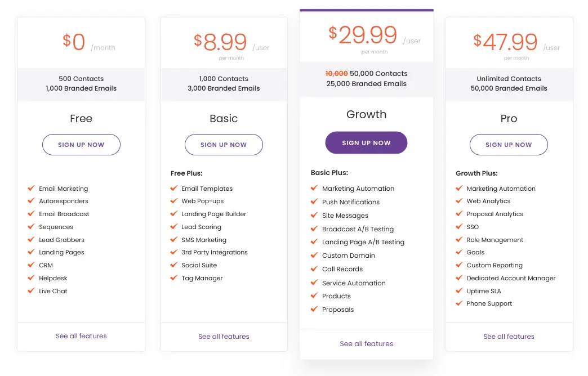Click See all features in the Pro column
588x376 pixels.
(x=509, y=337)
